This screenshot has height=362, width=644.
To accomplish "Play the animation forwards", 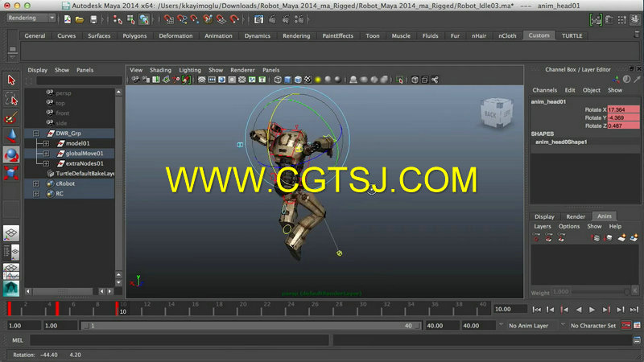I will [592, 310].
